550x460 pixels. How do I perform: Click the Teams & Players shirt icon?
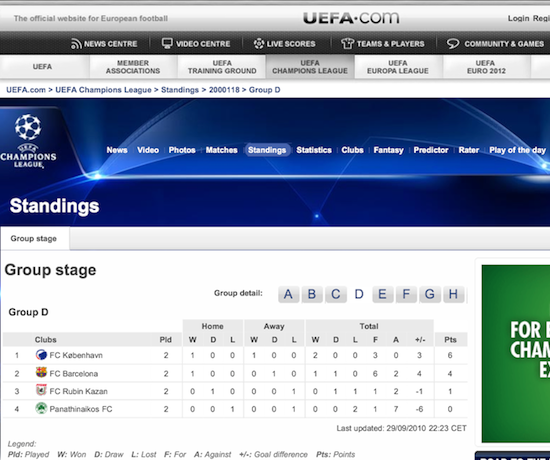point(347,44)
